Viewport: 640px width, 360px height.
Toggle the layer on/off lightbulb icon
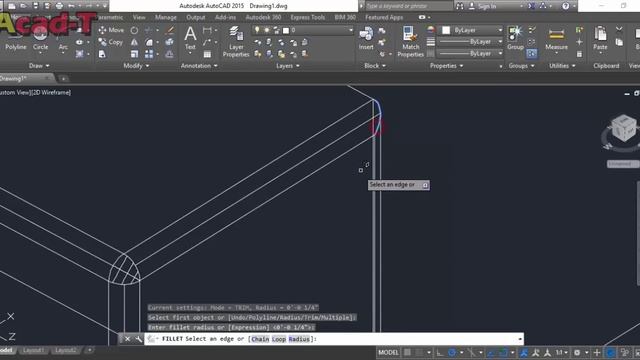click(x=257, y=30)
